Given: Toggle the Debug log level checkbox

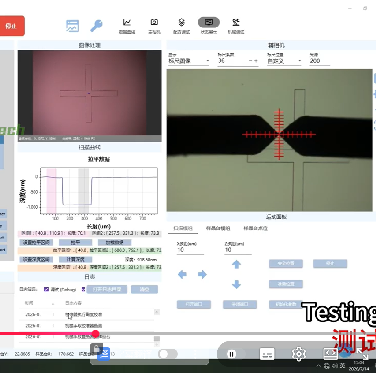Looking at the screenshot, I should tap(46, 289).
